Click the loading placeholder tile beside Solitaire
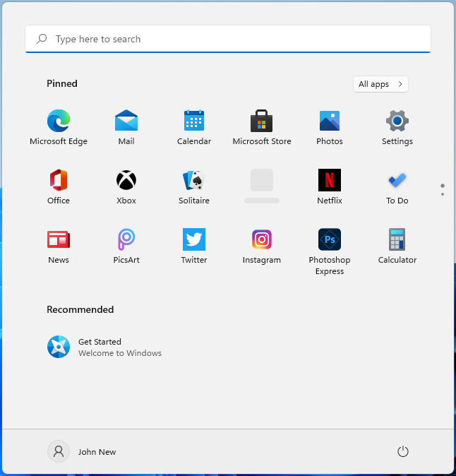This screenshot has height=476, width=456. pos(261,186)
